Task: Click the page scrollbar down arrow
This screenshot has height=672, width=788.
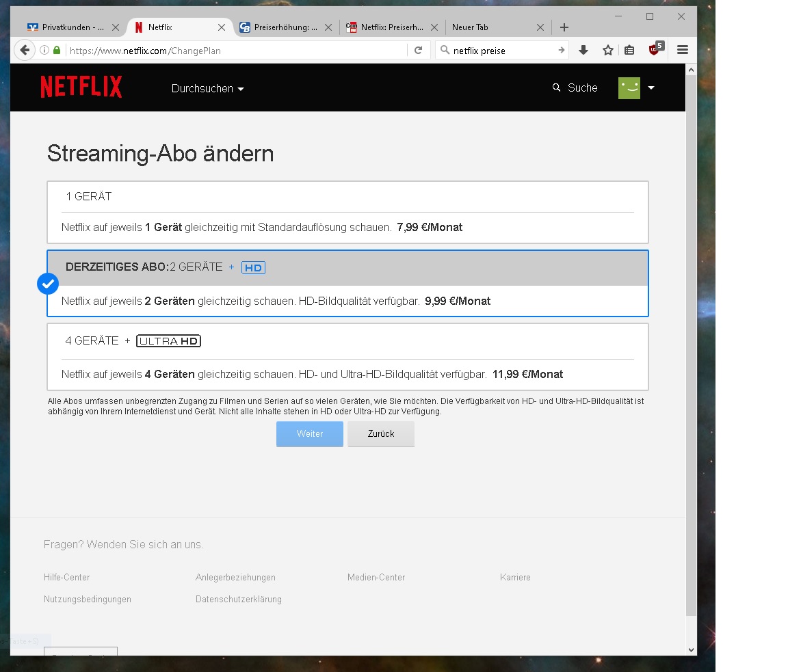Action: click(x=691, y=650)
